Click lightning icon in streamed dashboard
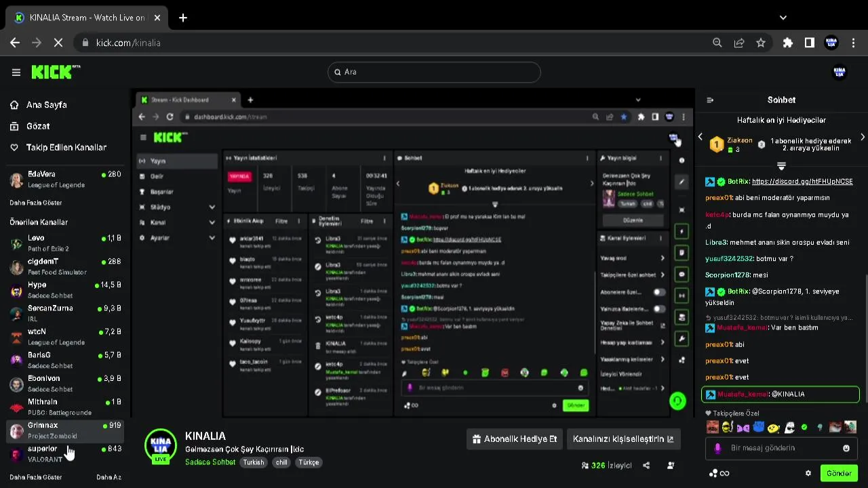 682,232
